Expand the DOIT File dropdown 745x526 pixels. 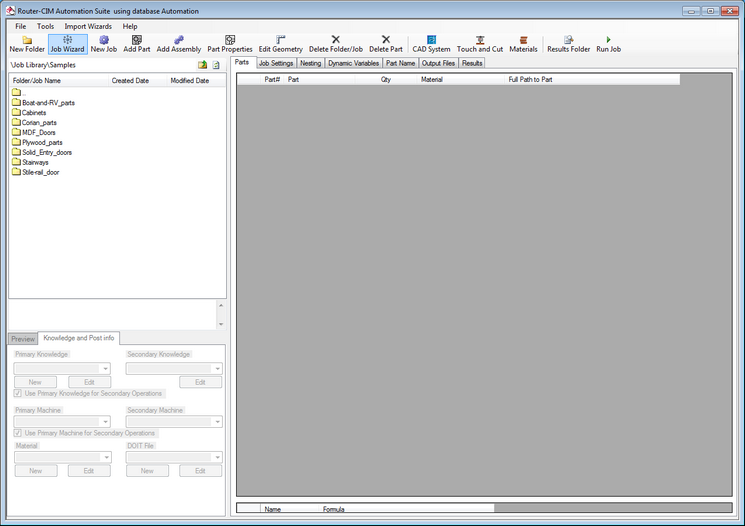click(x=217, y=458)
